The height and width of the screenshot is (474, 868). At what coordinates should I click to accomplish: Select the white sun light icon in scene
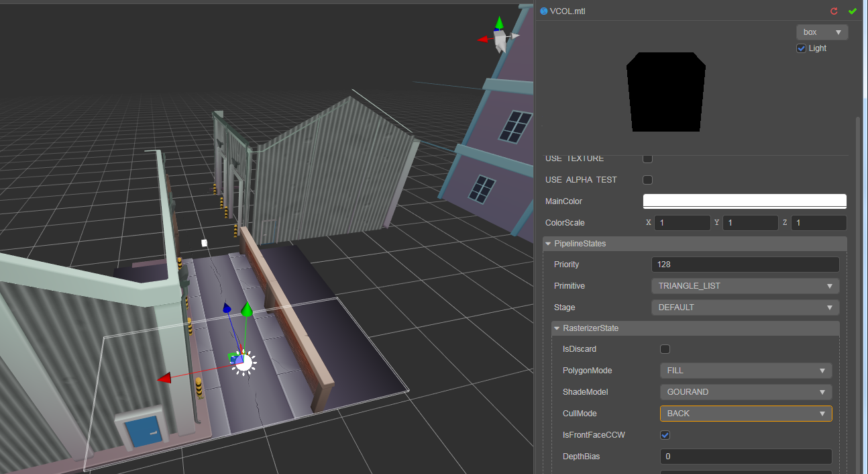coord(243,363)
